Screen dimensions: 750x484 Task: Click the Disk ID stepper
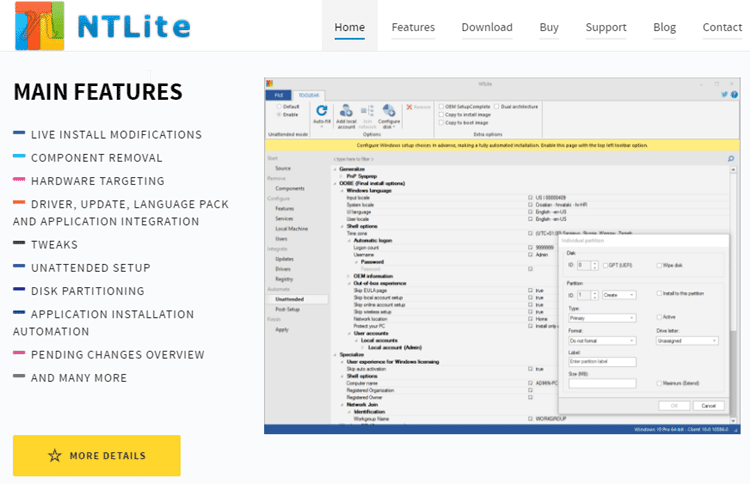click(x=595, y=265)
